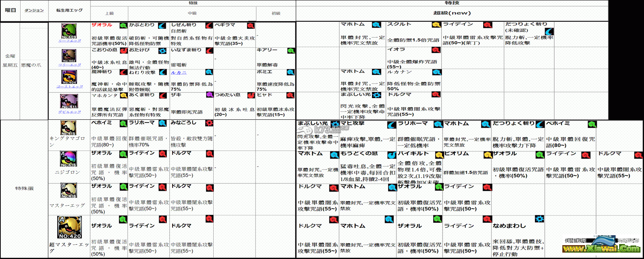Click the ダンジョン header link
The image size is (644, 259).
coord(34,10)
